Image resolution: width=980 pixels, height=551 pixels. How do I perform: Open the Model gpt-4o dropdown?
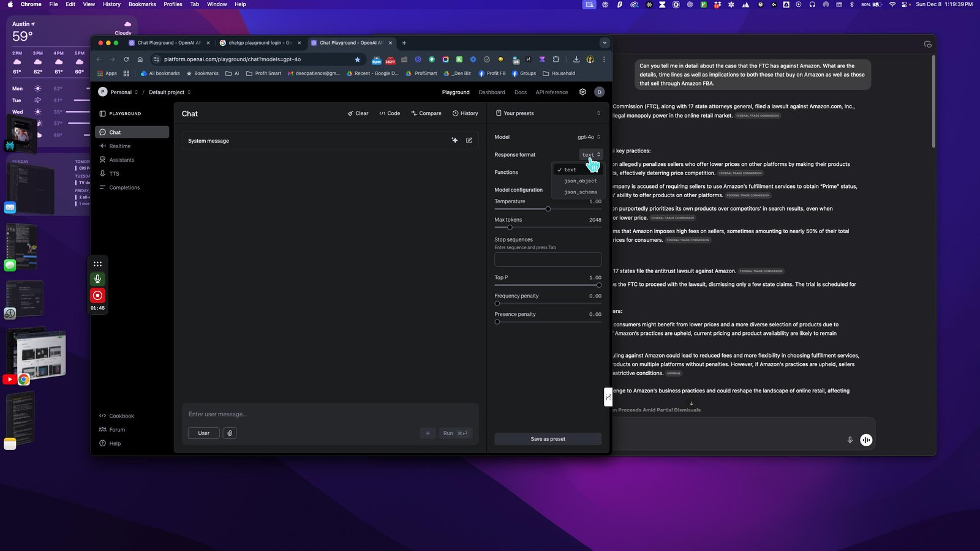coord(589,137)
